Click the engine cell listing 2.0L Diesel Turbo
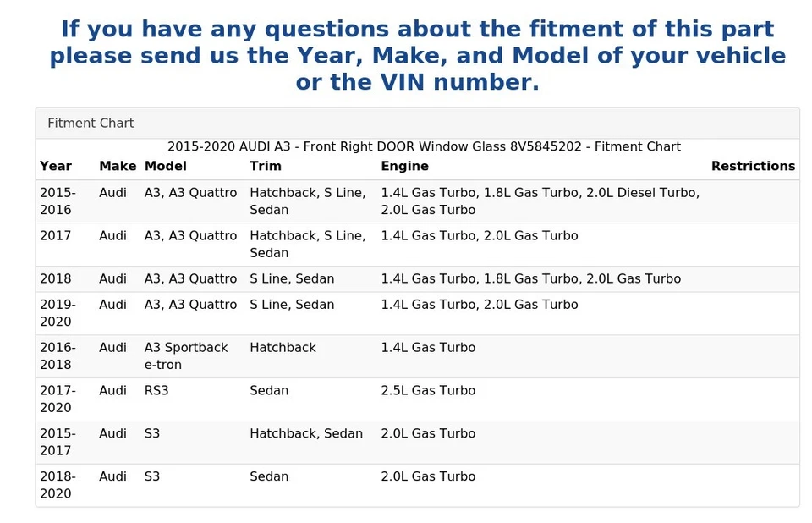This screenshot has height=523, width=812. pos(540,201)
